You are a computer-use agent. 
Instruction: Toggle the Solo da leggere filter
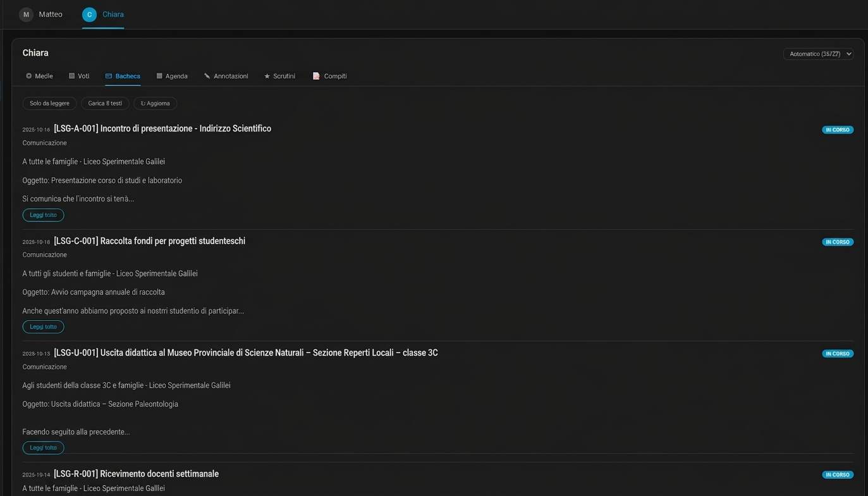[49, 103]
